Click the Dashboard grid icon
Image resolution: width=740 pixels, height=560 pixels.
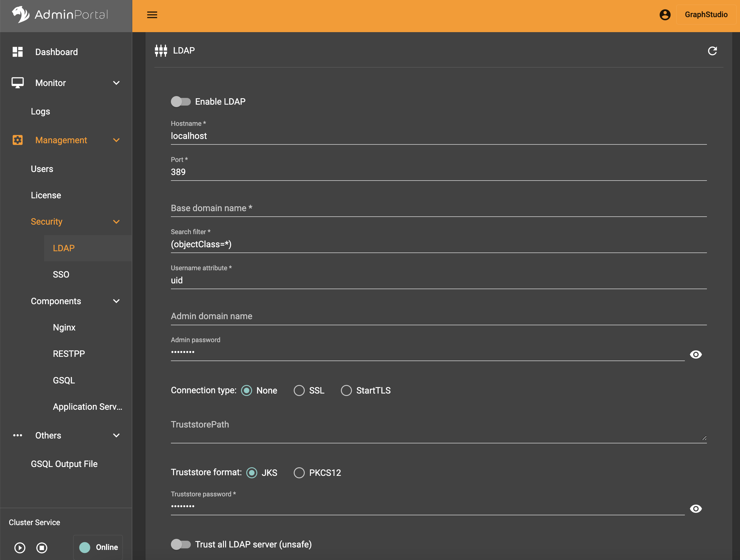(17, 52)
